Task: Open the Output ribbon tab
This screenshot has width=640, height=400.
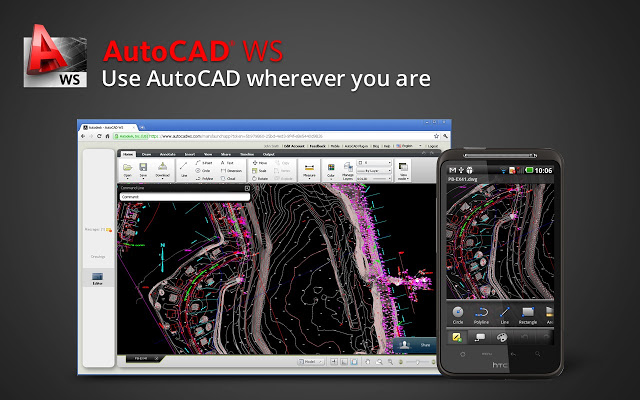Action: click(x=269, y=154)
